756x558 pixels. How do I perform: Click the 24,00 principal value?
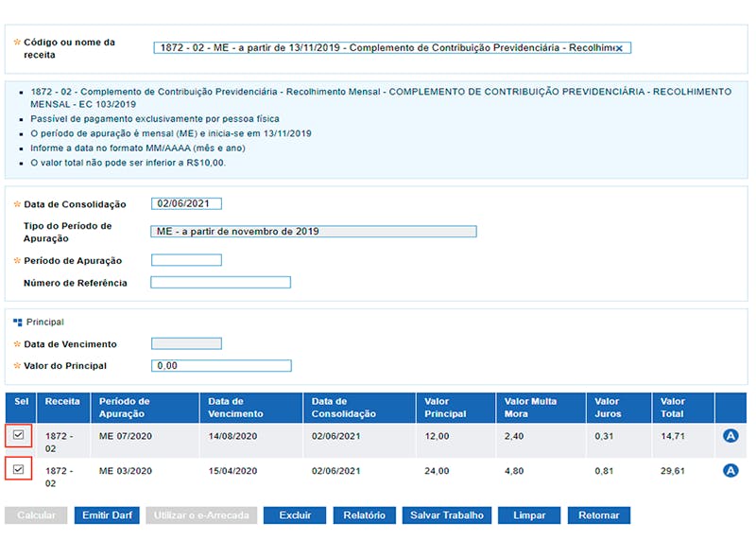coord(437,471)
